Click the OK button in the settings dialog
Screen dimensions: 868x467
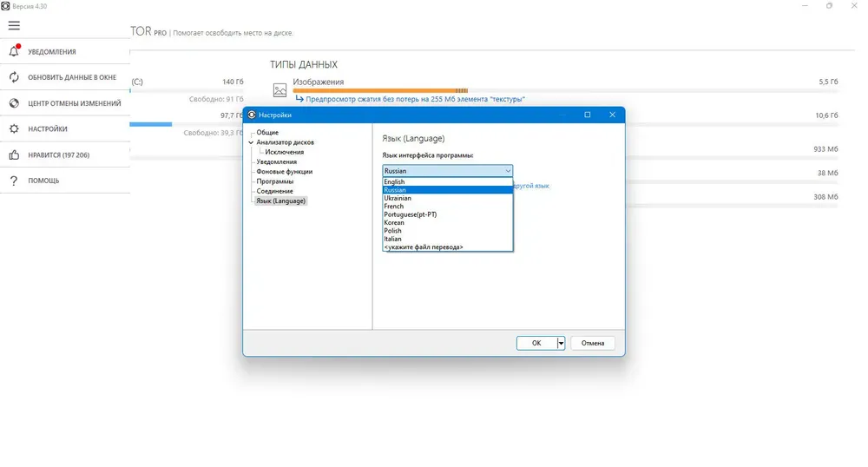536,343
